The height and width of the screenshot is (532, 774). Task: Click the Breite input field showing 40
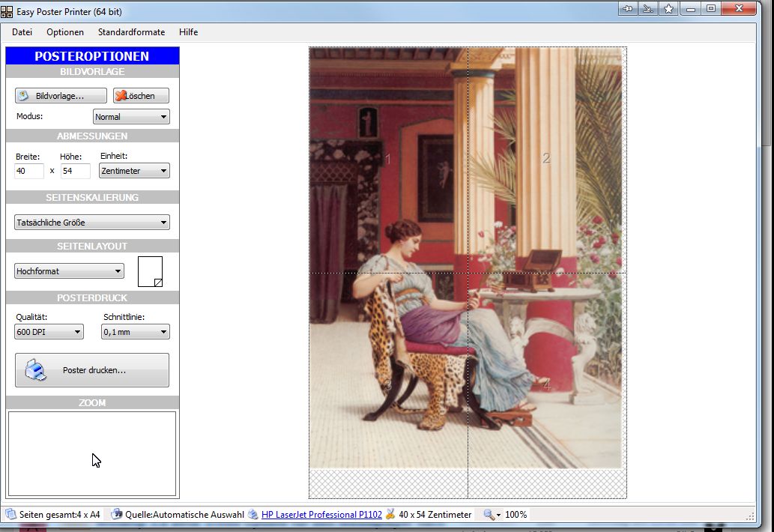point(29,171)
